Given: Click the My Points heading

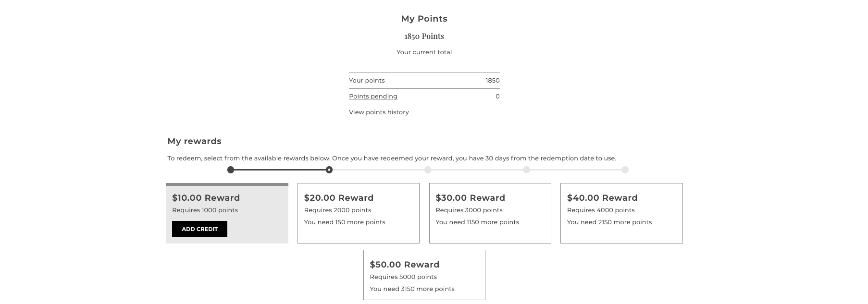Looking at the screenshot, I should 424,19.
